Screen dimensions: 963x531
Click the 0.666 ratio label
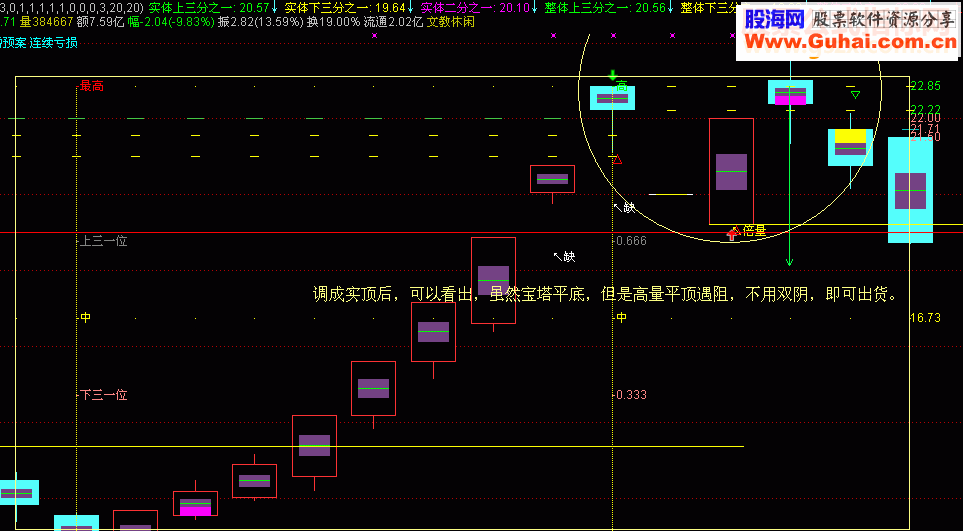coord(631,241)
